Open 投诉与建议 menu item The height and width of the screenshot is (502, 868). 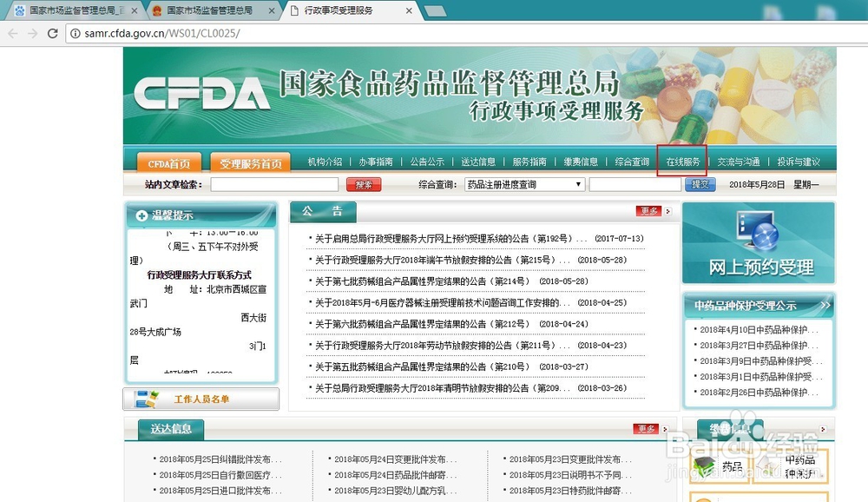799,162
